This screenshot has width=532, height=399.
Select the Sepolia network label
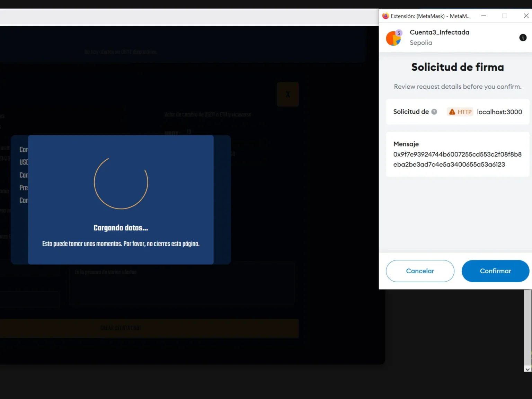tap(421, 43)
